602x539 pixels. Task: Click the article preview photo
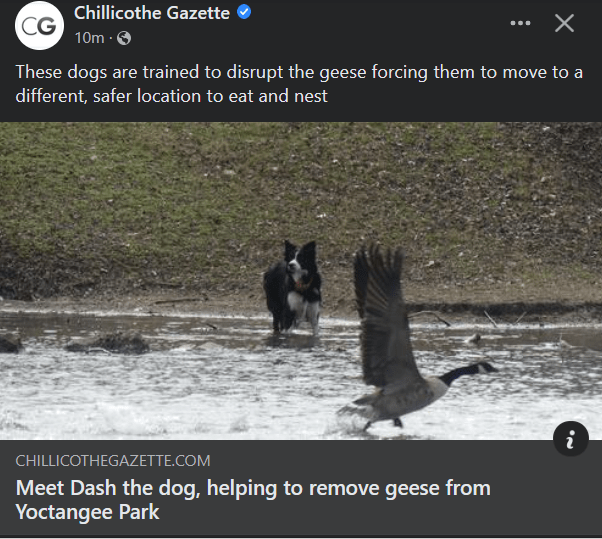click(301, 281)
